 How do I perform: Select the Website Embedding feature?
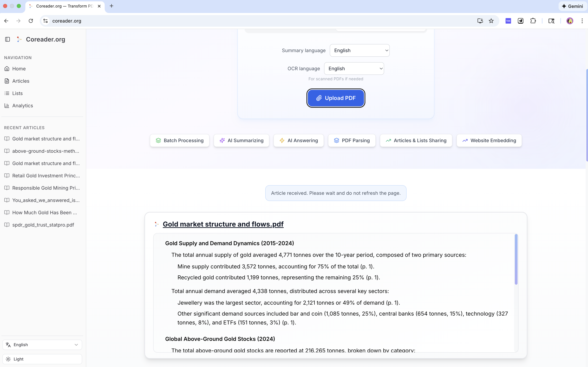(489, 140)
